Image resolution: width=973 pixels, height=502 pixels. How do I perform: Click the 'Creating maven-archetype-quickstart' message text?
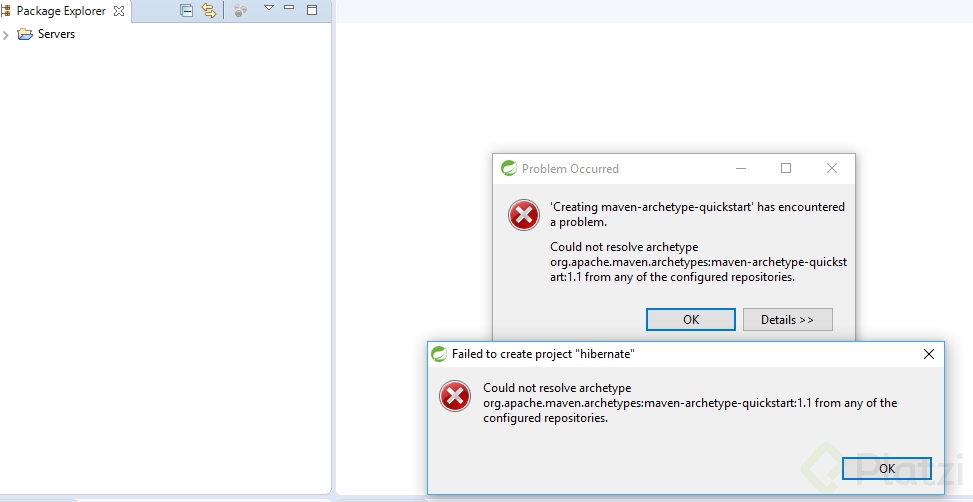pyautogui.click(x=697, y=214)
